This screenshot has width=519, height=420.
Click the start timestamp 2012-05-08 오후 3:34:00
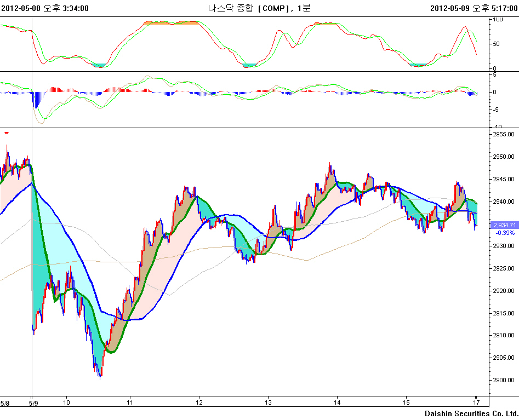tap(45, 8)
